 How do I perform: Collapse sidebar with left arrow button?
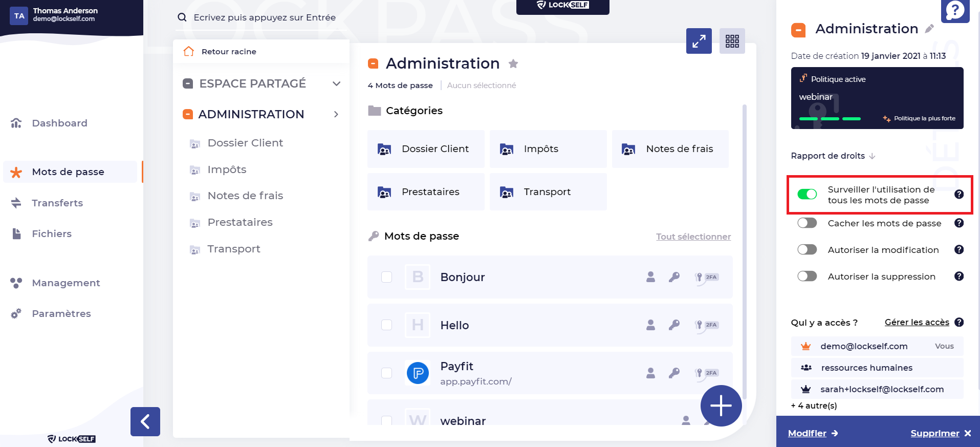(145, 421)
